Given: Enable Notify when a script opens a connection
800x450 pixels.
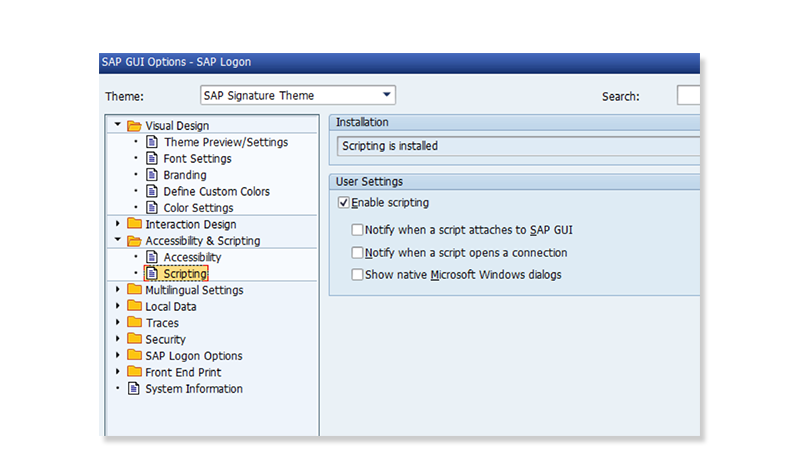Looking at the screenshot, I should 357,253.
